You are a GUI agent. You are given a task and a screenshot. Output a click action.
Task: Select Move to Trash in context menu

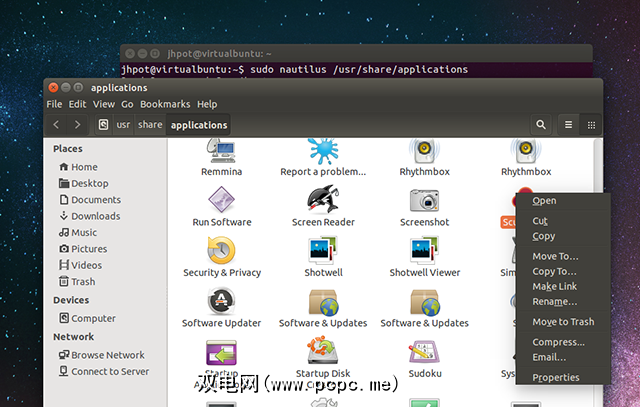click(562, 322)
